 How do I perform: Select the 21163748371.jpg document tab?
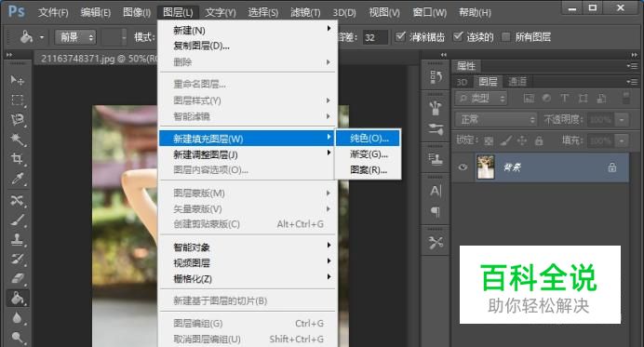point(98,59)
